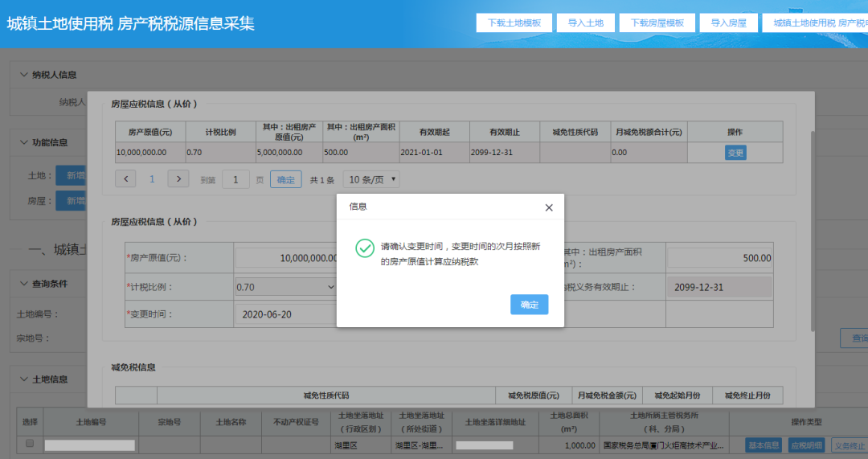This screenshot has height=459, width=868.
Task: Click the 房产原值 input field
Action: [286, 258]
